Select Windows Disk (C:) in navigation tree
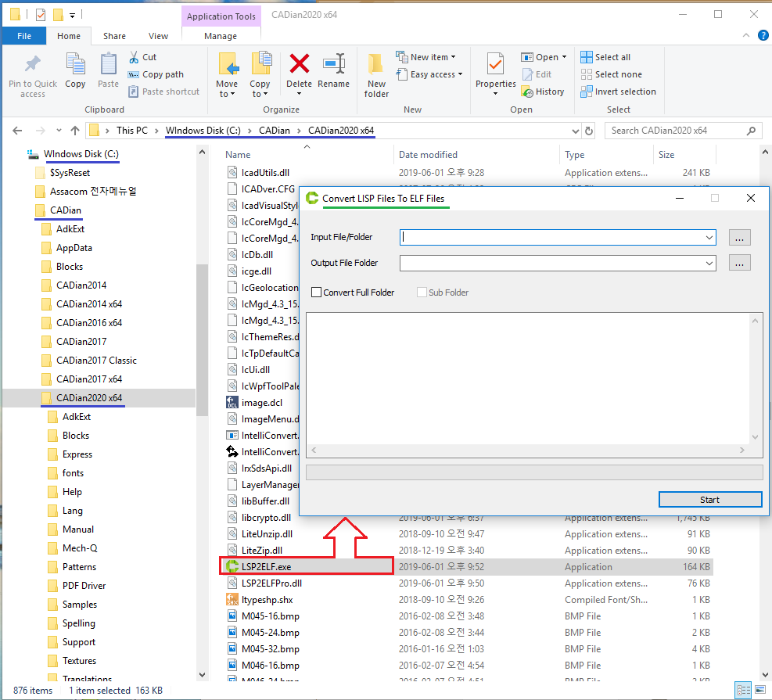The image size is (772, 700). [x=81, y=154]
